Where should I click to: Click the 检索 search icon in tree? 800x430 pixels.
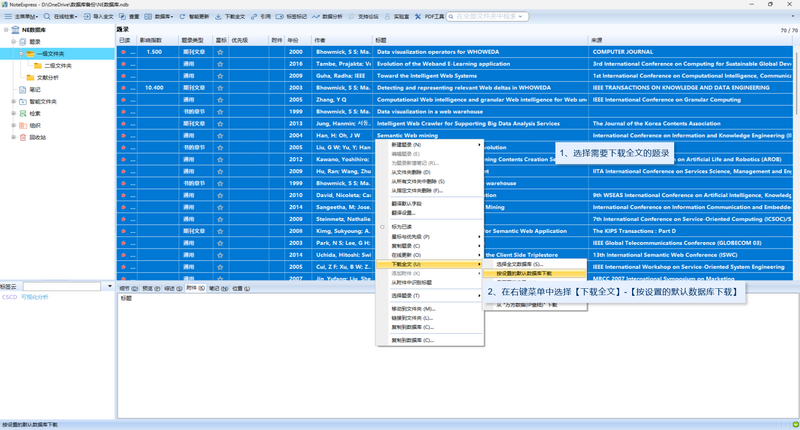[22, 113]
